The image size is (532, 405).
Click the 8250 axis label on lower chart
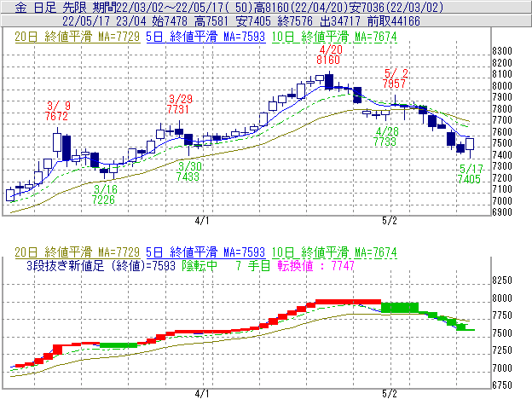(x=502, y=281)
